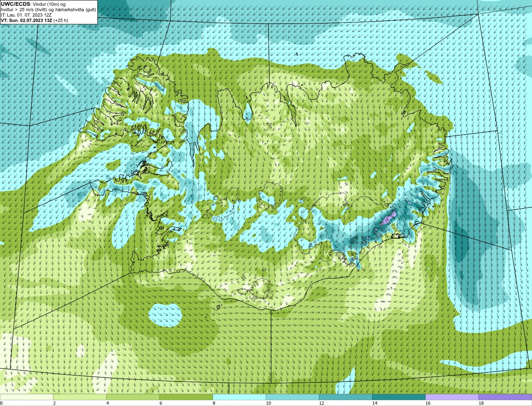Click the isolated round cyan wind patch offshore southwest
The image size is (532, 406).
coord(165,315)
